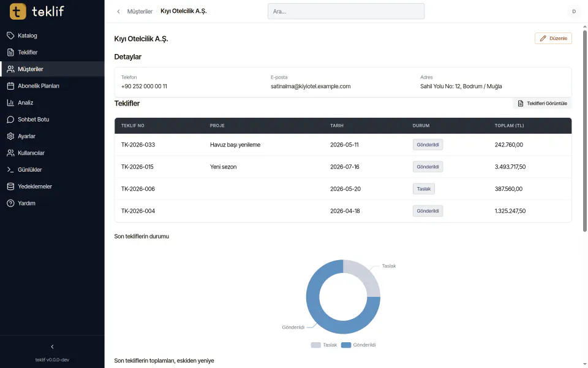Click the TK-2026-004 quote number
The image size is (588, 368).
pyautogui.click(x=138, y=211)
